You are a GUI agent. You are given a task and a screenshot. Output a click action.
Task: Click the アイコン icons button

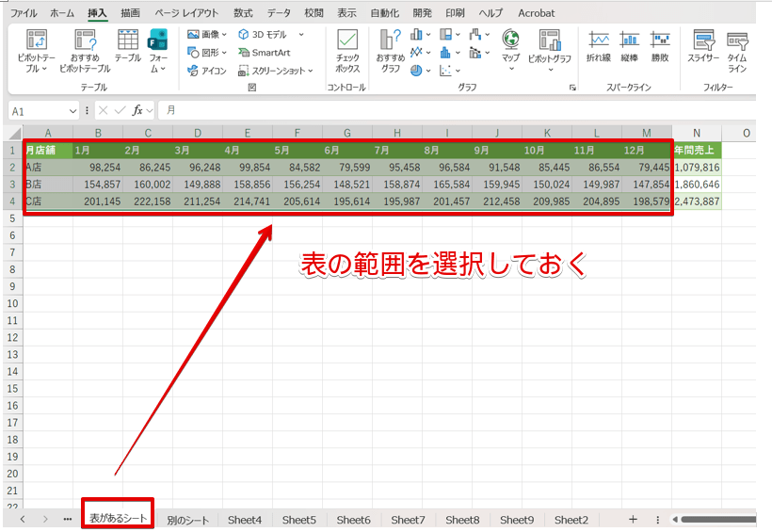[207, 71]
